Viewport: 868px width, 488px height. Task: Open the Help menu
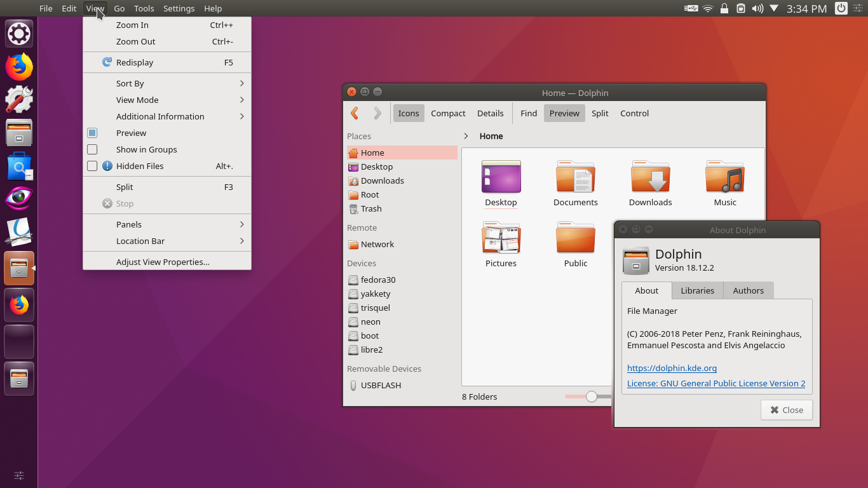pyautogui.click(x=213, y=8)
